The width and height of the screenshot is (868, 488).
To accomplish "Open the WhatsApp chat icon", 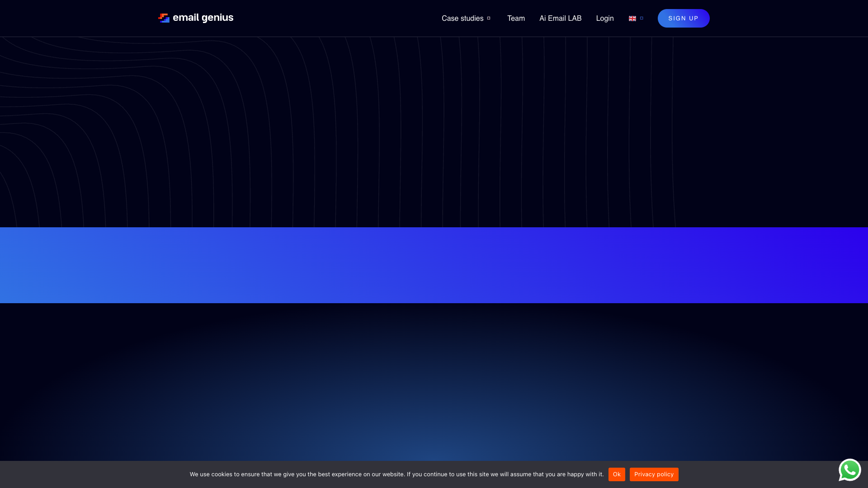I will pyautogui.click(x=850, y=470).
